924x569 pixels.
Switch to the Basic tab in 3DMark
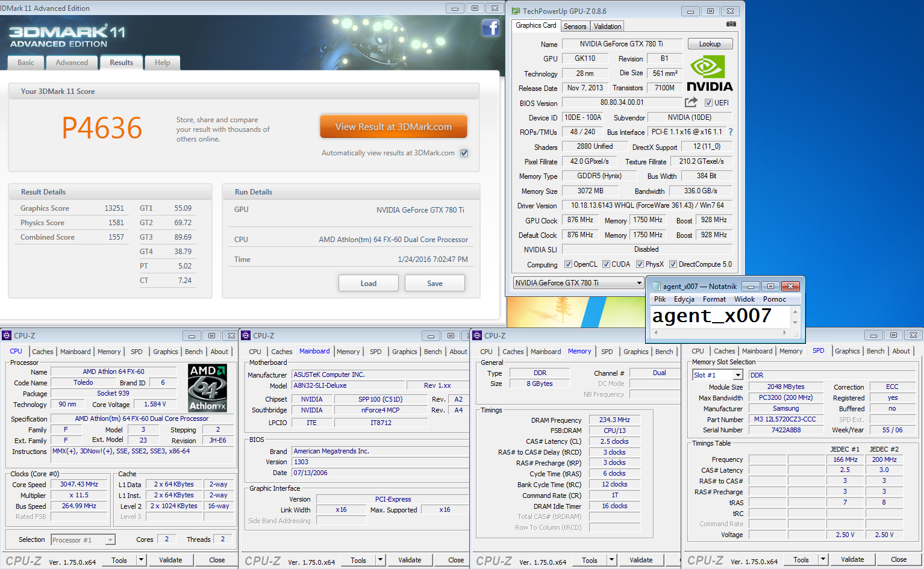pyautogui.click(x=26, y=63)
